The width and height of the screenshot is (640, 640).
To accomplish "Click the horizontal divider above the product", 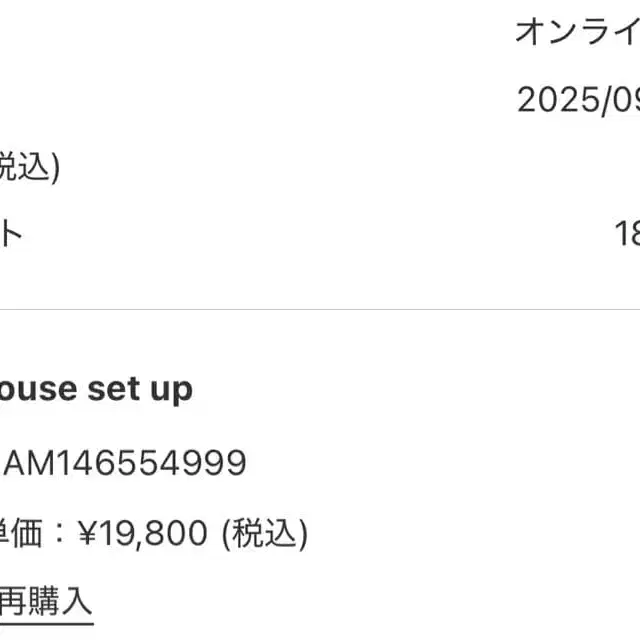I will point(320,310).
